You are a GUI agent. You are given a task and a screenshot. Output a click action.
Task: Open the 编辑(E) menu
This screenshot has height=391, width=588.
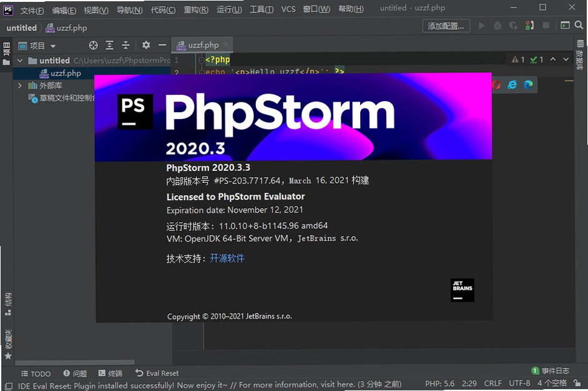click(64, 10)
